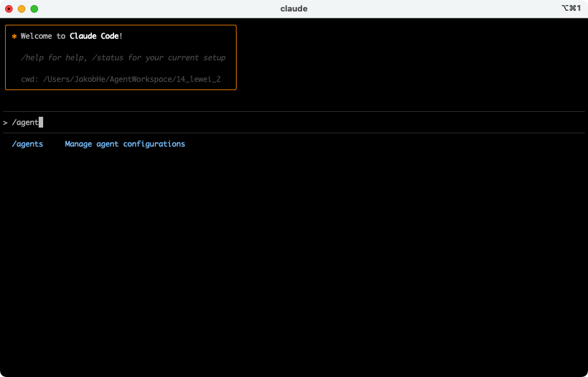This screenshot has height=377, width=588.
Task: Click the block cursor after /agent
Action: pos(41,122)
